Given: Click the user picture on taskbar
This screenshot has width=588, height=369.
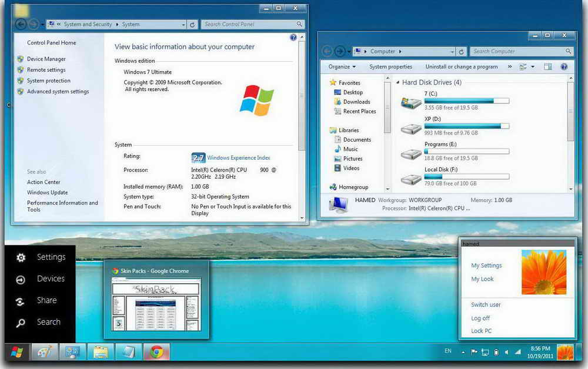Looking at the screenshot, I should 565,352.
